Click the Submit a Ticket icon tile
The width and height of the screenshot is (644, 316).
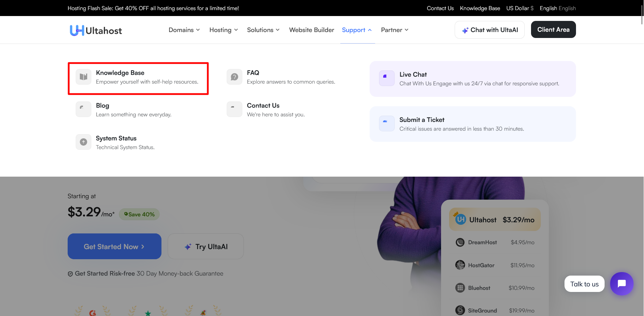click(x=387, y=123)
